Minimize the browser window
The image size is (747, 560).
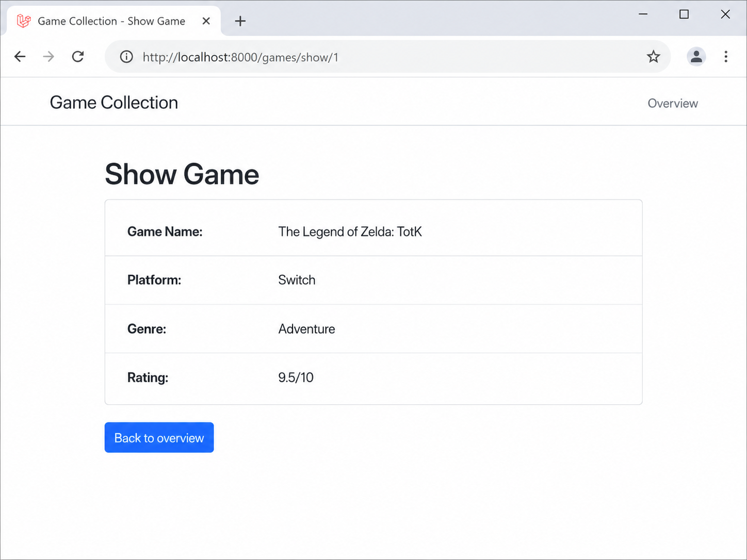point(643,14)
